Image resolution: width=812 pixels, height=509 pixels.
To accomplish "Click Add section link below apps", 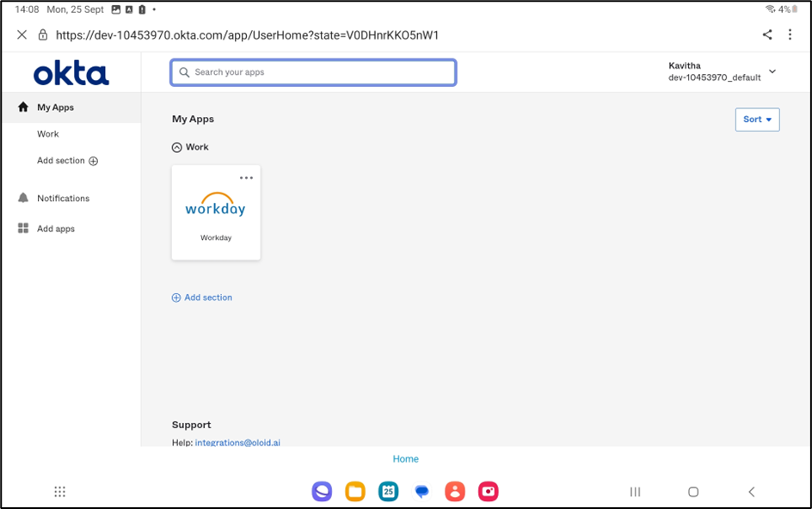I will [208, 297].
